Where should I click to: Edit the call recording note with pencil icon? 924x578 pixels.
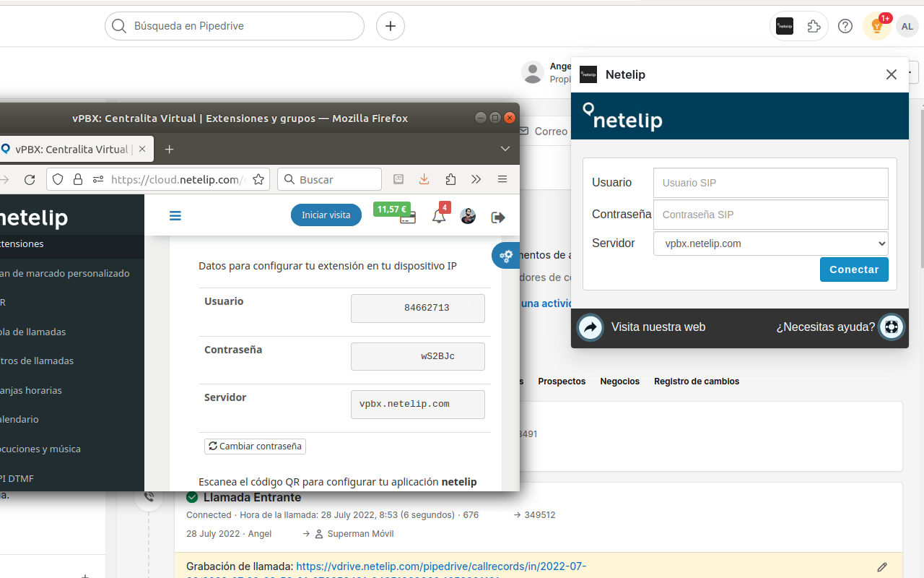point(882,567)
